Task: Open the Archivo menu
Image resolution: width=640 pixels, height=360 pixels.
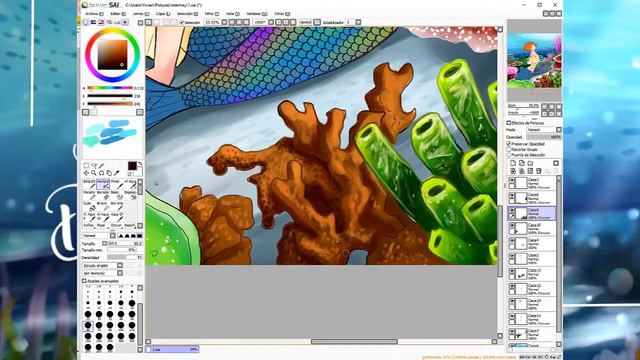Action: [x=94, y=14]
